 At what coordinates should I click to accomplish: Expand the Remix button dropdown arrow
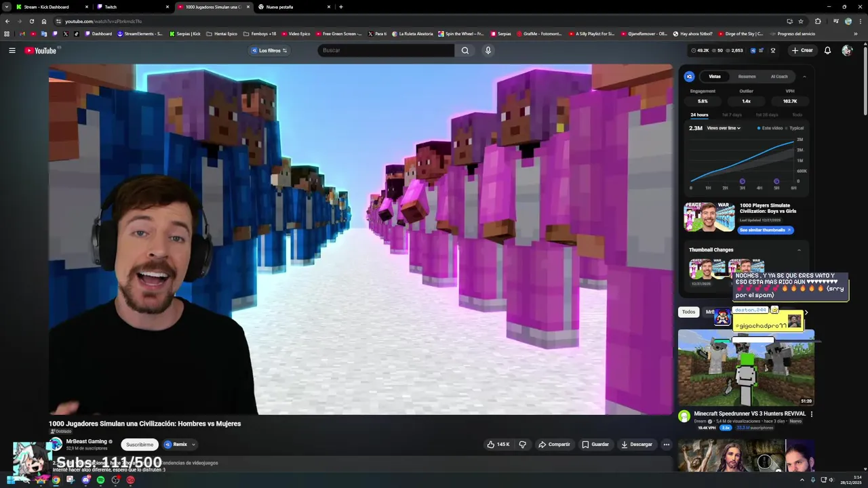[193, 445]
